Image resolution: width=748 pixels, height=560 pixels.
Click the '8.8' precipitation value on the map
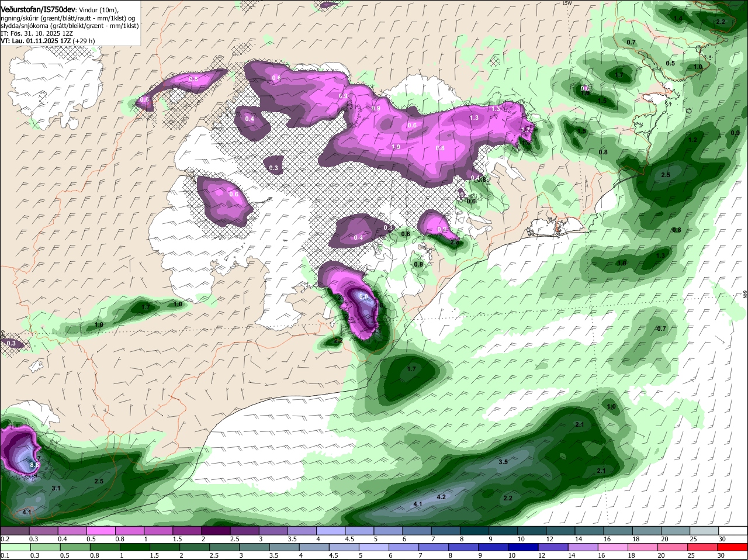pos(34,465)
